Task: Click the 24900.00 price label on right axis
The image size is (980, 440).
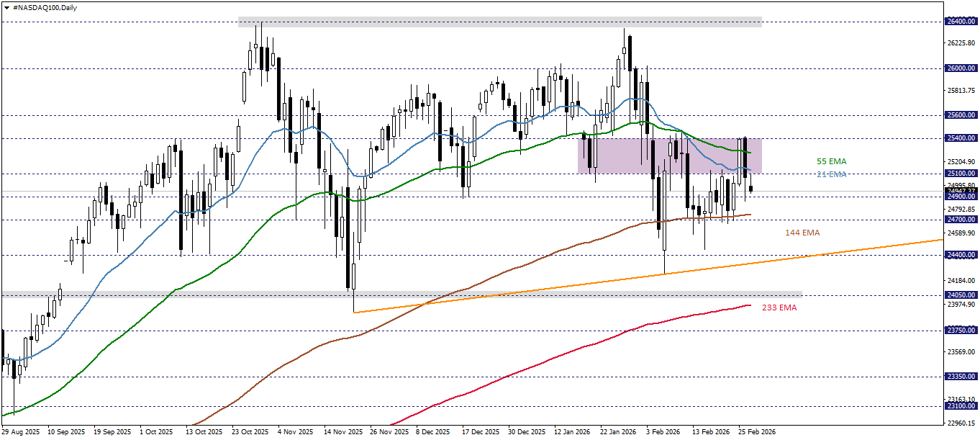Action: point(960,196)
